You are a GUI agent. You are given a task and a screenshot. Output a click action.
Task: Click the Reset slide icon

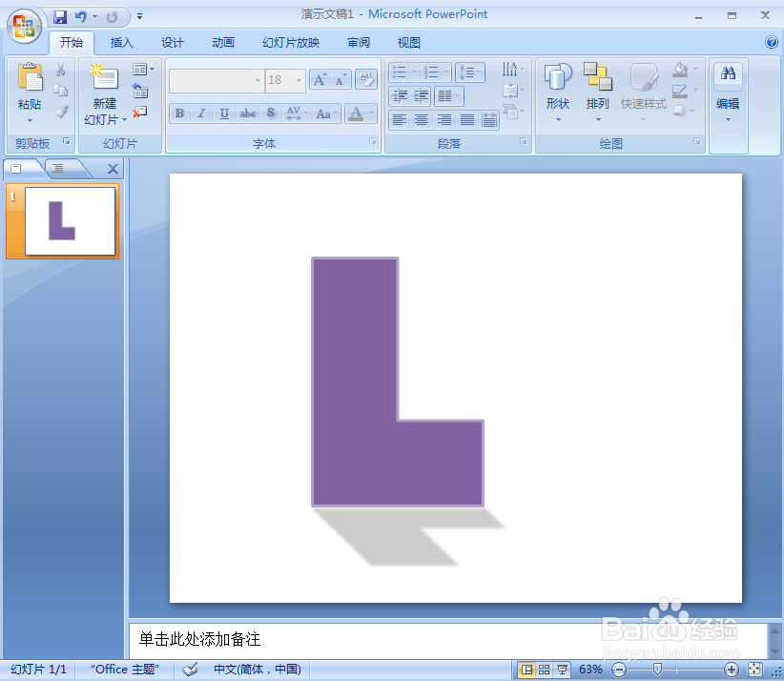pyautogui.click(x=140, y=91)
